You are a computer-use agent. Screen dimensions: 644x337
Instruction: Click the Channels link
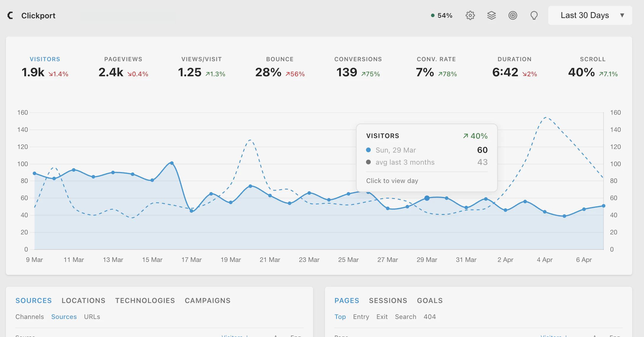30,317
